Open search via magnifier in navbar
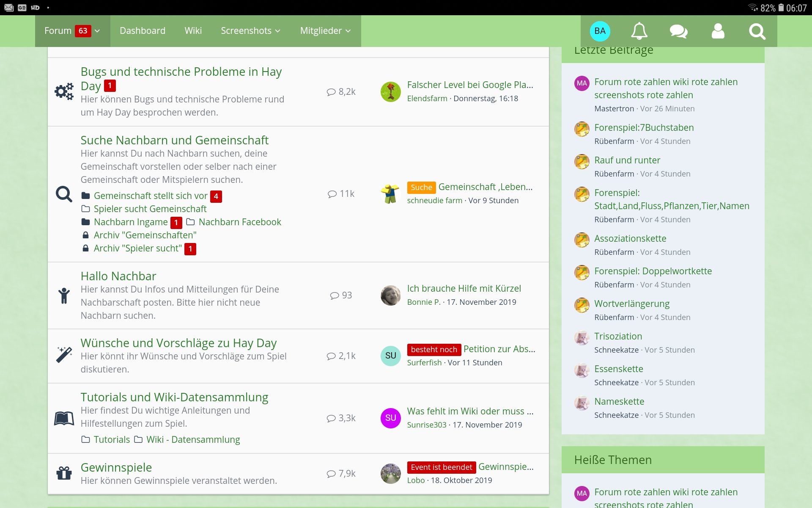This screenshot has width=812, height=508. coord(757,31)
